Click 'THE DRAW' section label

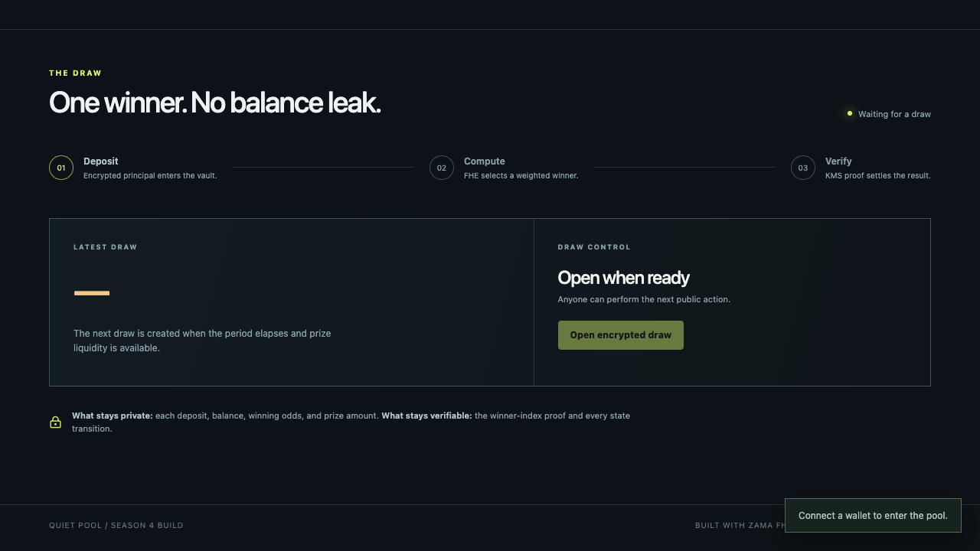click(76, 73)
